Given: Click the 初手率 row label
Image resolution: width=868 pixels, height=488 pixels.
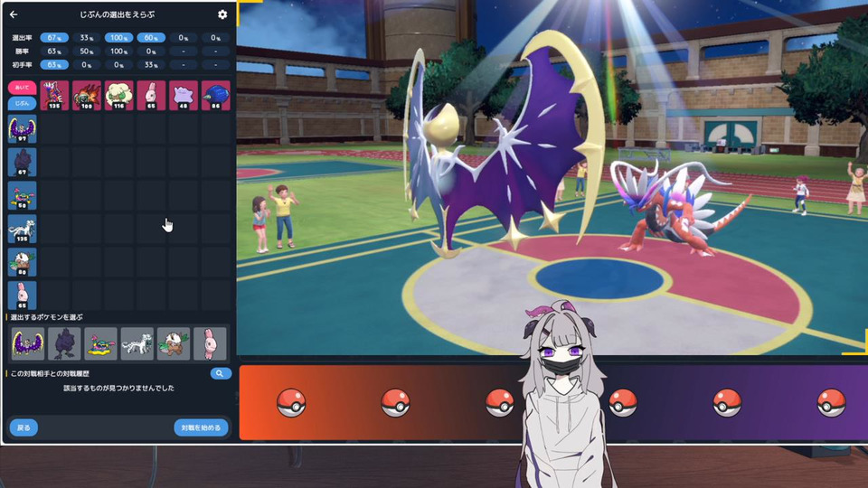Looking at the screenshot, I should point(22,65).
